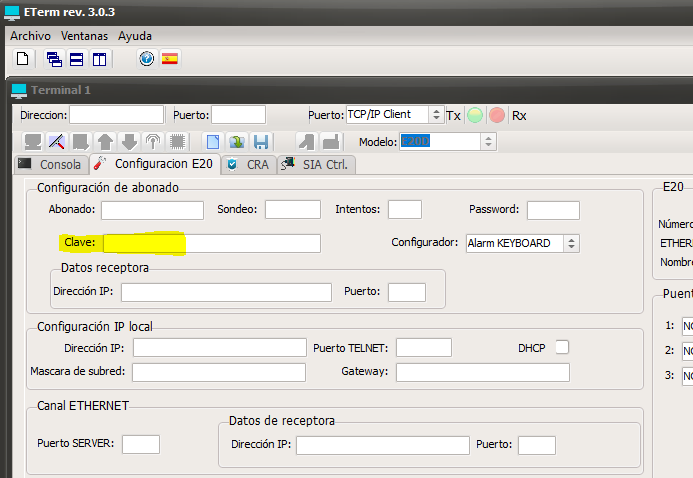Click the Password input field

(x=553, y=210)
